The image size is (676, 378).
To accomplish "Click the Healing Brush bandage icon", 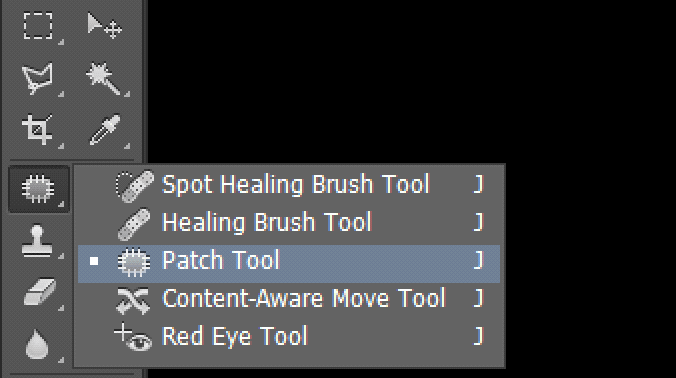I will [x=134, y=224].
